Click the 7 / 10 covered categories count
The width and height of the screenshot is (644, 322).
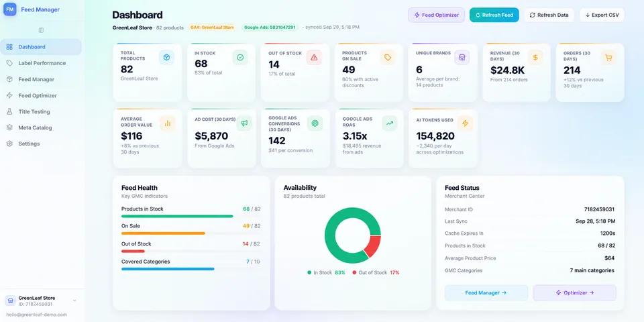[x=253, y=262]
